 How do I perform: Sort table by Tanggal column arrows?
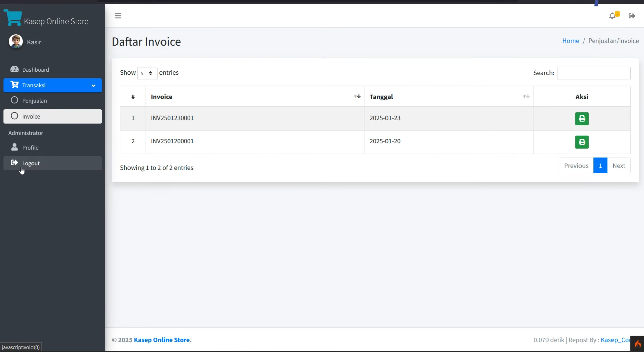(x=526, y=96)
